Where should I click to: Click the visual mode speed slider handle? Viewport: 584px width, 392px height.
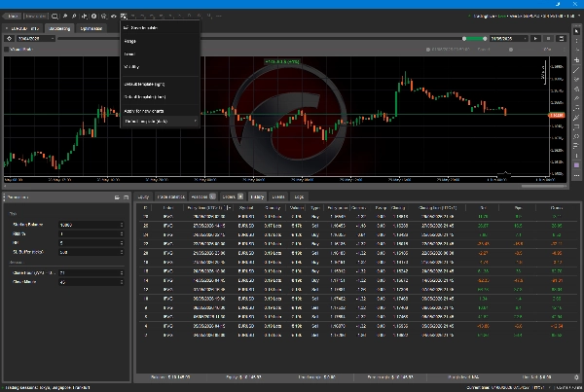click(x=511, y=50)
